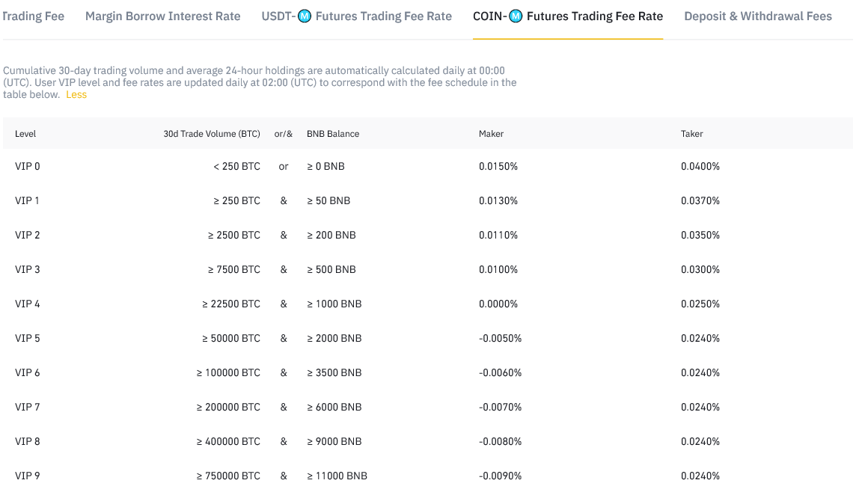Click the Less link to collapse description
Screen dimensions: 862x504
[76, 95]
